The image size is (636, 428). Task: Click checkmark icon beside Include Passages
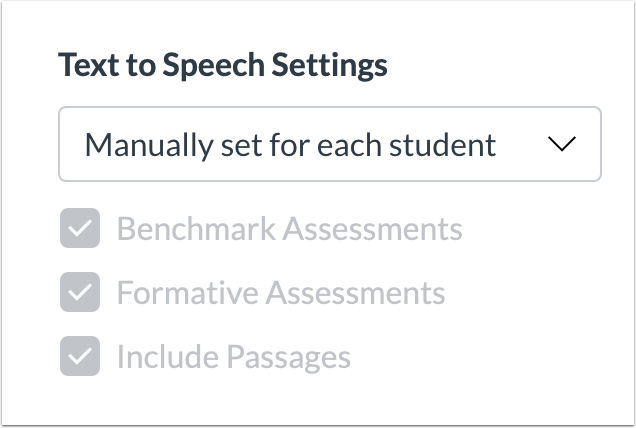coord(80,356)
